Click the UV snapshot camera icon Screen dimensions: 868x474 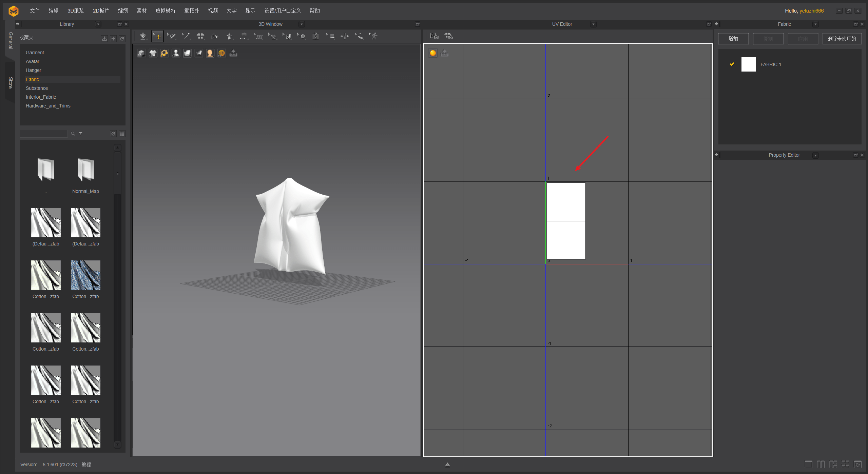click(434, 36)
